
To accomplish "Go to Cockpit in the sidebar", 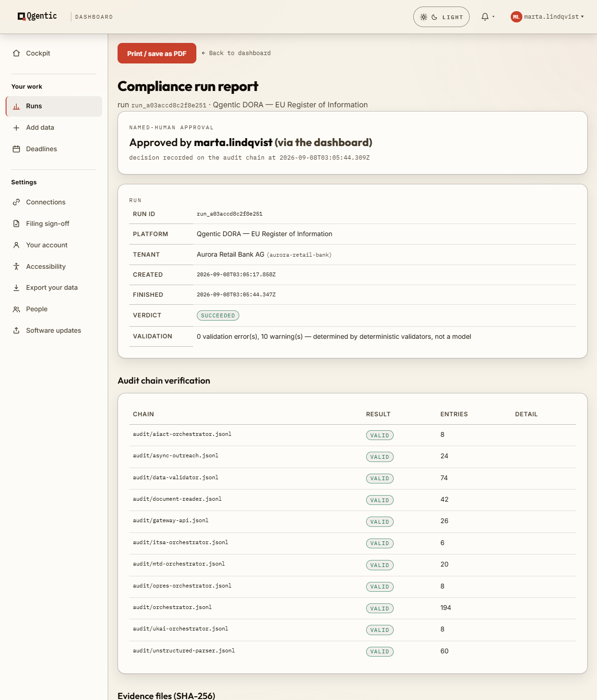I will (54, 53).
